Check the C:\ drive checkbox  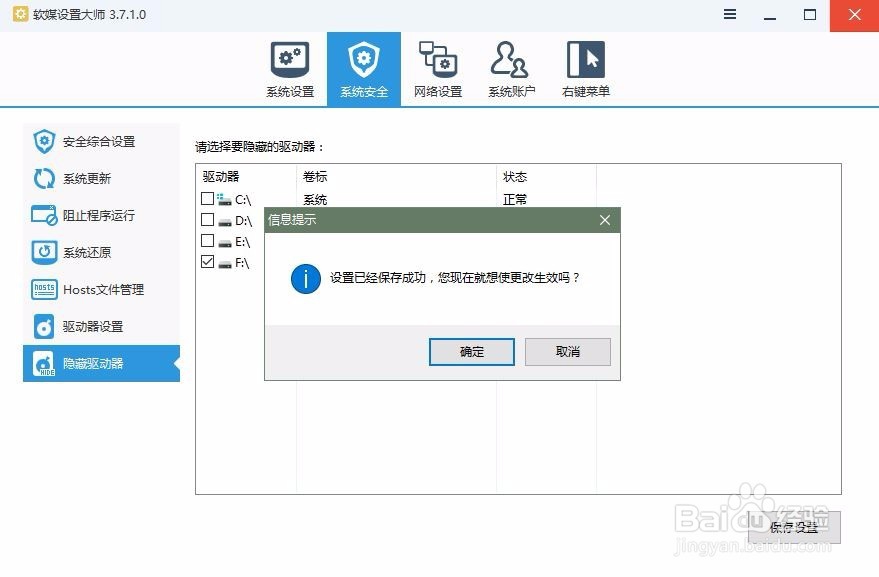[x=207, y=199]
